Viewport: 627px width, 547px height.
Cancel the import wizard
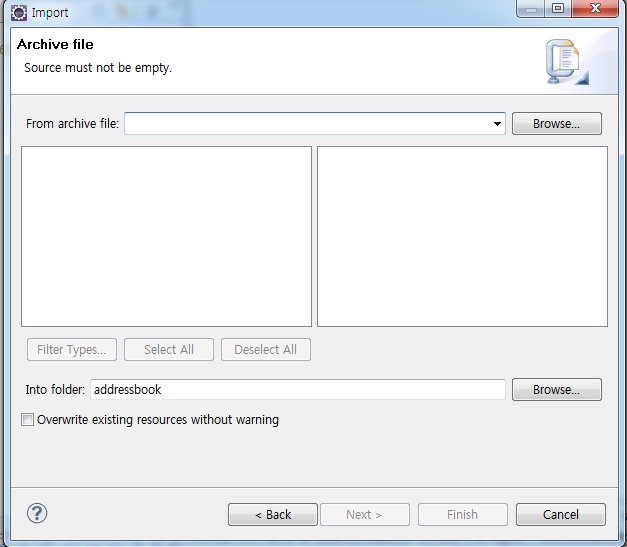click(560, 514)
